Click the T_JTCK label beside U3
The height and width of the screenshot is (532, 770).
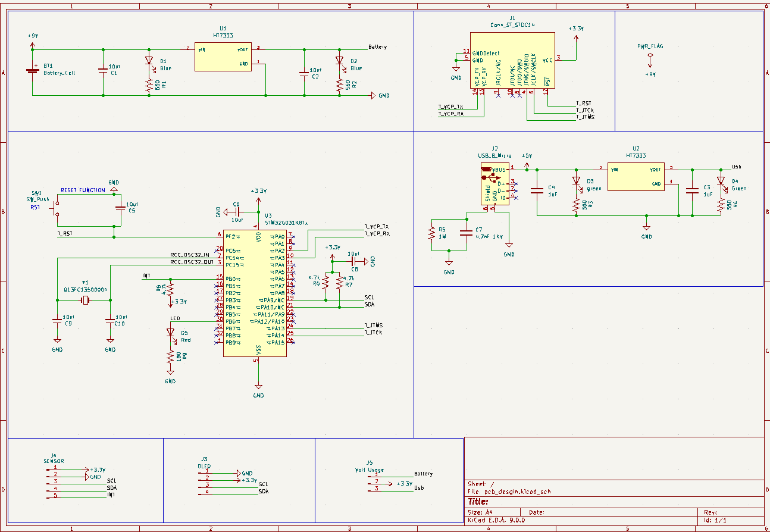pos(373,332)
